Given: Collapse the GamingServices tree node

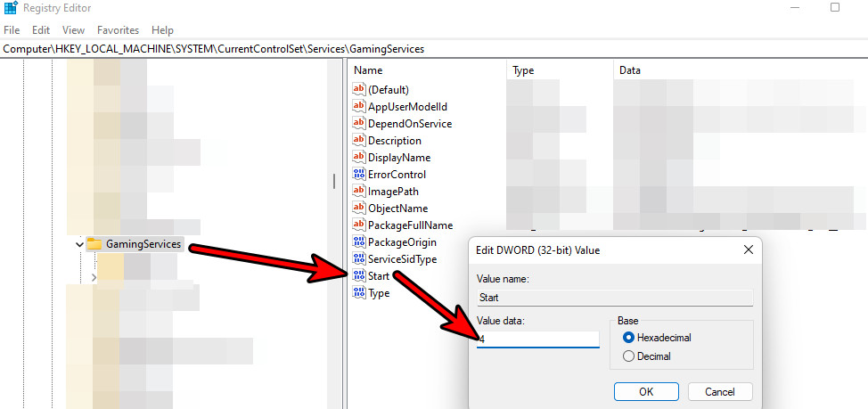Looking at the screenshot, I should click(80, 244).
